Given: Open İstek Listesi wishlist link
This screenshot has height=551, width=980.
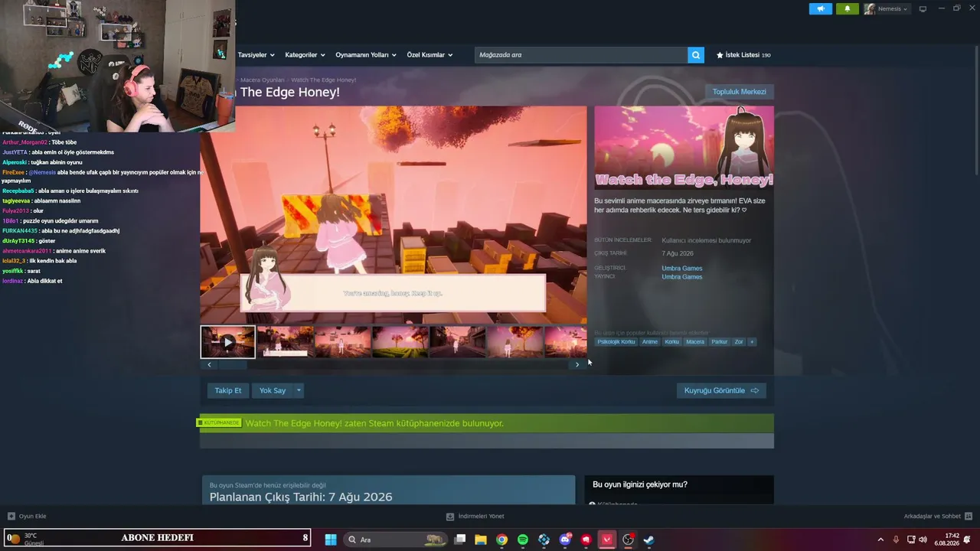Looking at the screenshot, I should pyautogui.click(x=743, y=55).
